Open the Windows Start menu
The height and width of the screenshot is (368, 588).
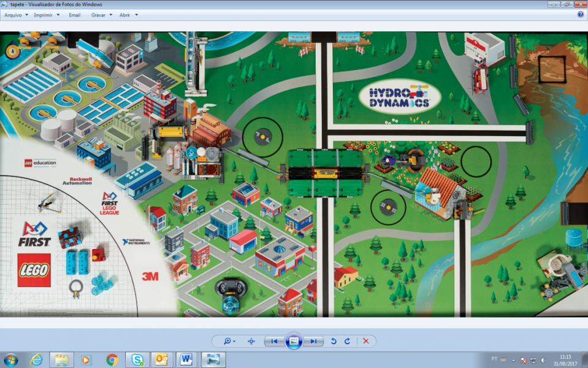[x=10, y=360]
